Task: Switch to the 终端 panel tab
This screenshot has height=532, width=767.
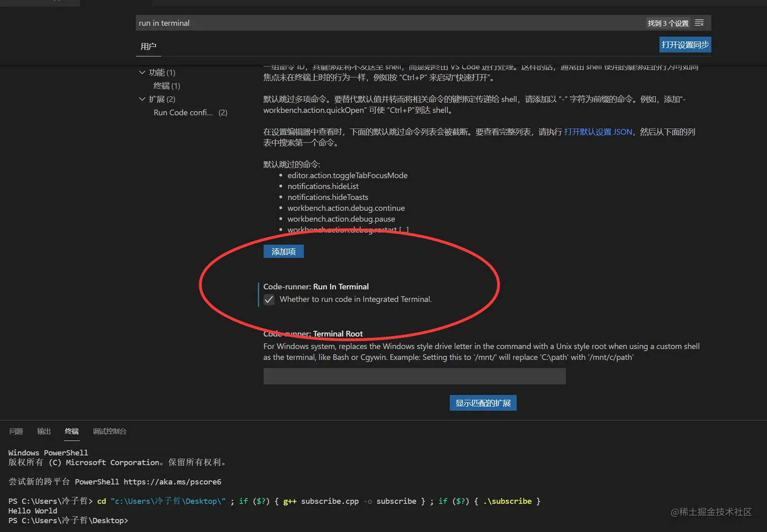Action: tap(72, 431)
